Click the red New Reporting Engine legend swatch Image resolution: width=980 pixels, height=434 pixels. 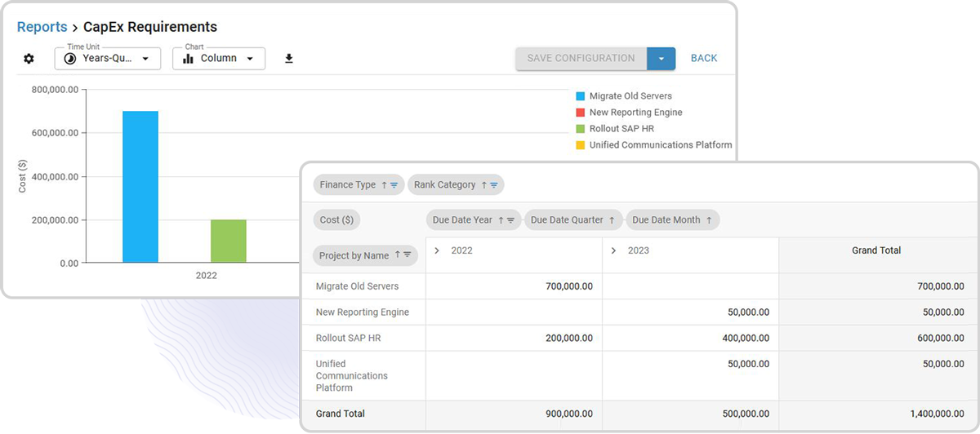point(580,113)
